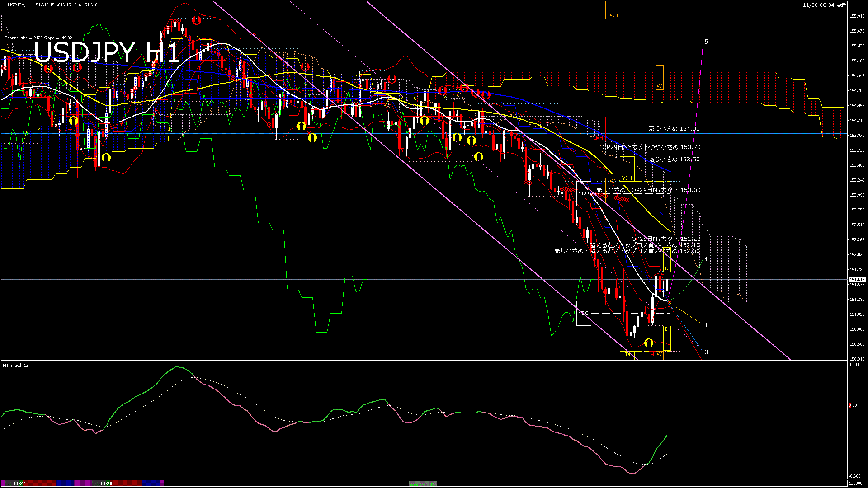Click the 売り小さめ 154.00 order label

pos(674,129)
